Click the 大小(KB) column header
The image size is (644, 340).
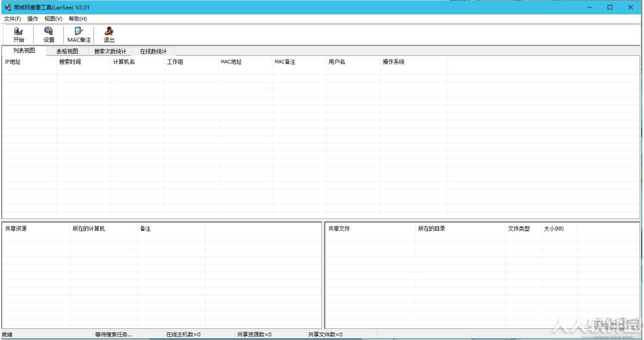click(559, 229)
